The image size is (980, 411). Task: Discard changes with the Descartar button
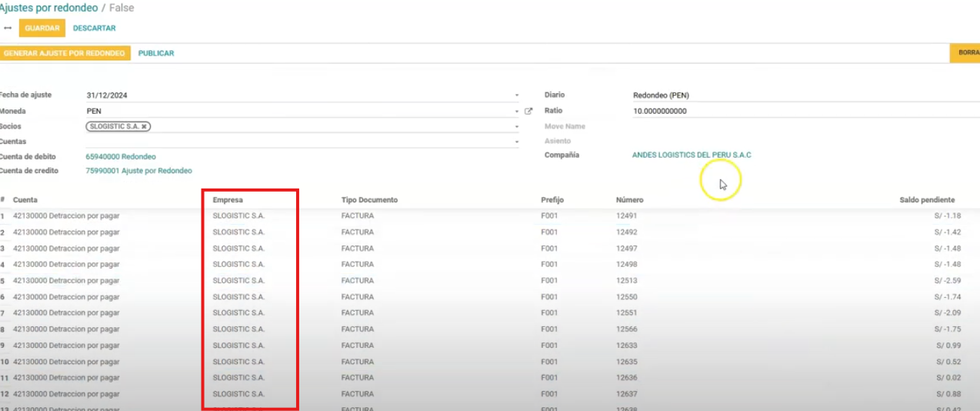click(94, 28)
